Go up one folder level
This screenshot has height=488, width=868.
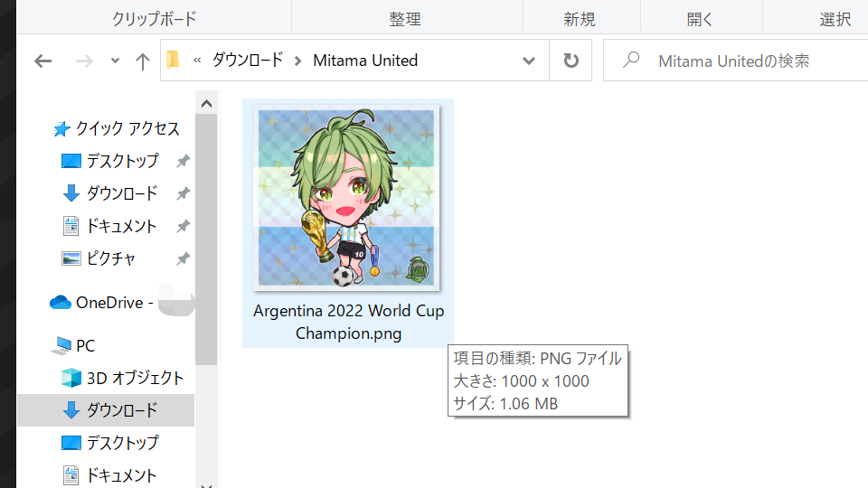click(x=142, y=61)
